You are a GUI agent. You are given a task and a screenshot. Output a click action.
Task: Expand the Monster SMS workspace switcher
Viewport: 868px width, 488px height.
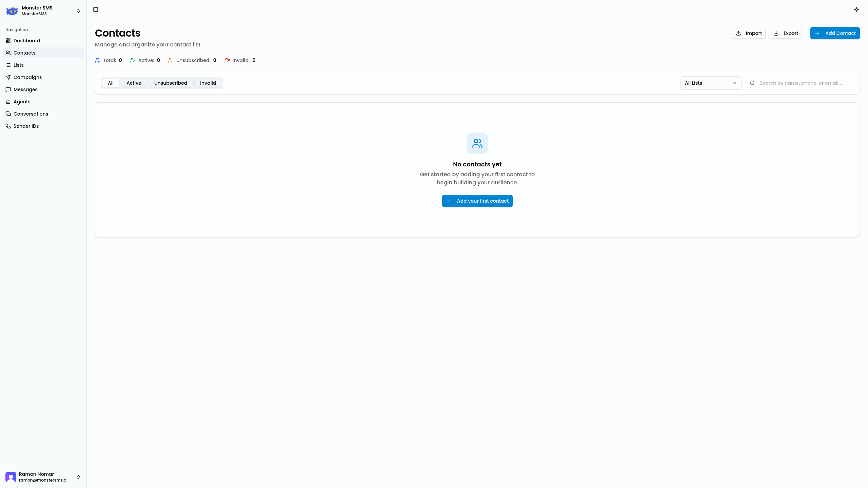(78, 11)
